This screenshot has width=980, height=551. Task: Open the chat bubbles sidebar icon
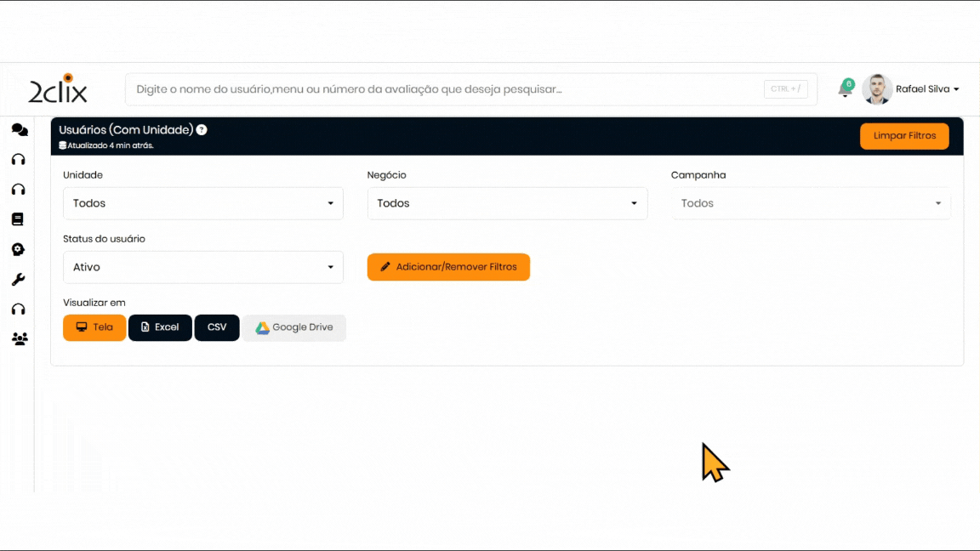19,130
